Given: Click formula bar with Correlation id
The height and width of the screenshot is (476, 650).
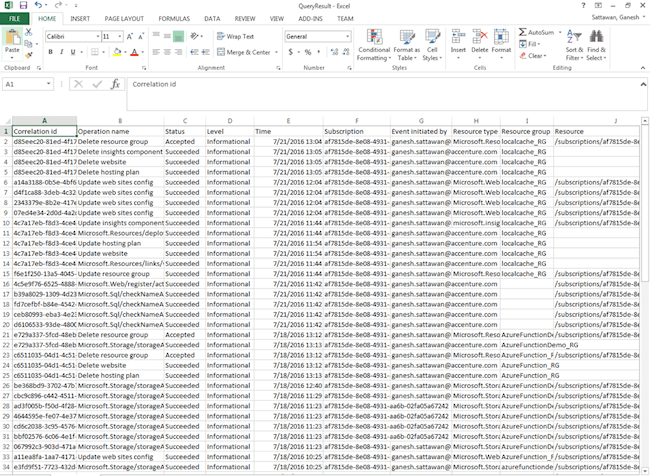Looking at the screenshot, I should (385, 94).
